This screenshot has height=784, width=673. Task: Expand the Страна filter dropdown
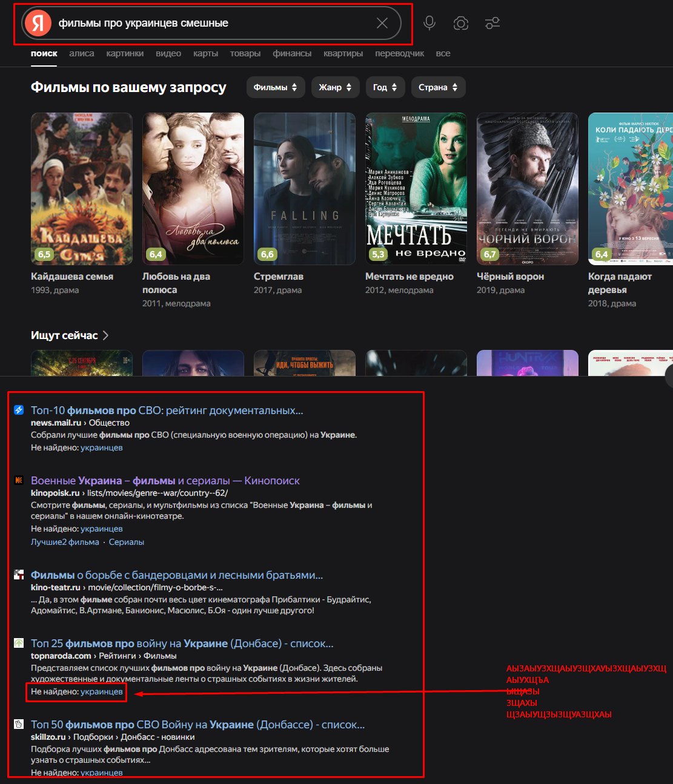click(x=438, y=87)
